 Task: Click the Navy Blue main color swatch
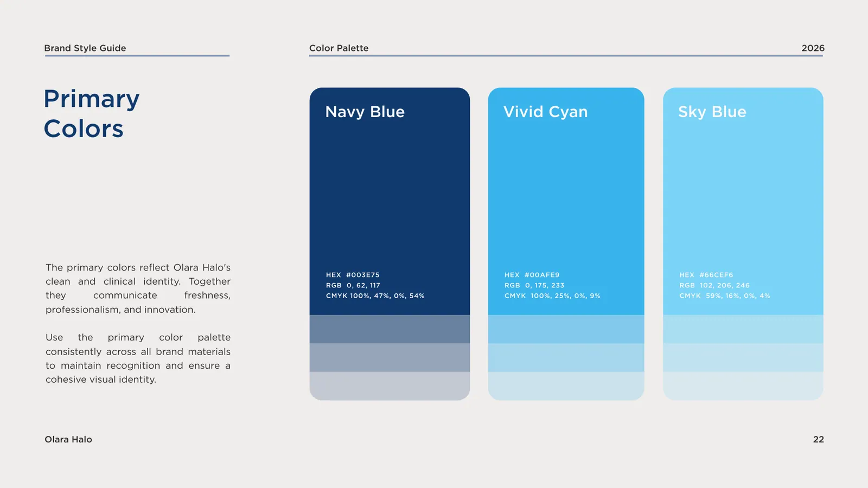point(390,201)
